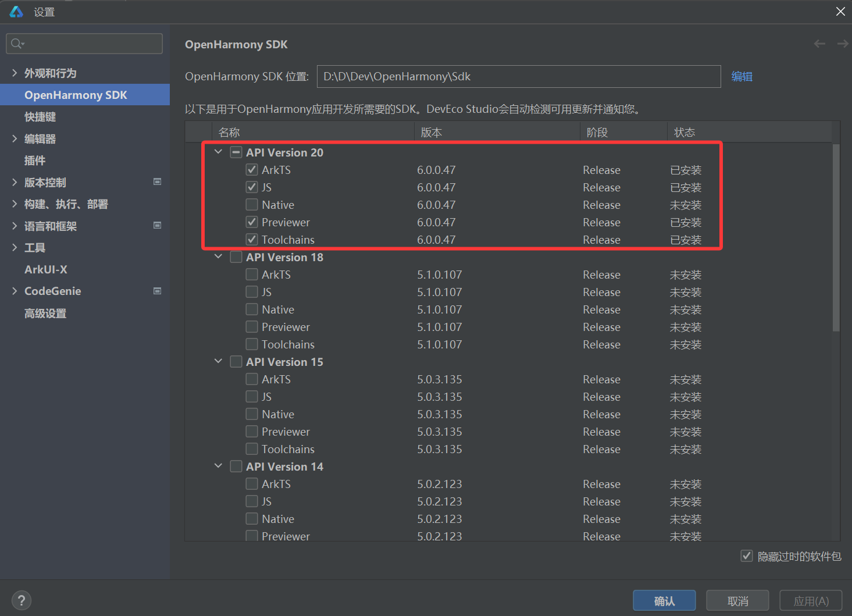
Task: Uncheck ArkTS 6.0.0.47 checkbox
Action: pyautogui.click(x=252, y=170)
